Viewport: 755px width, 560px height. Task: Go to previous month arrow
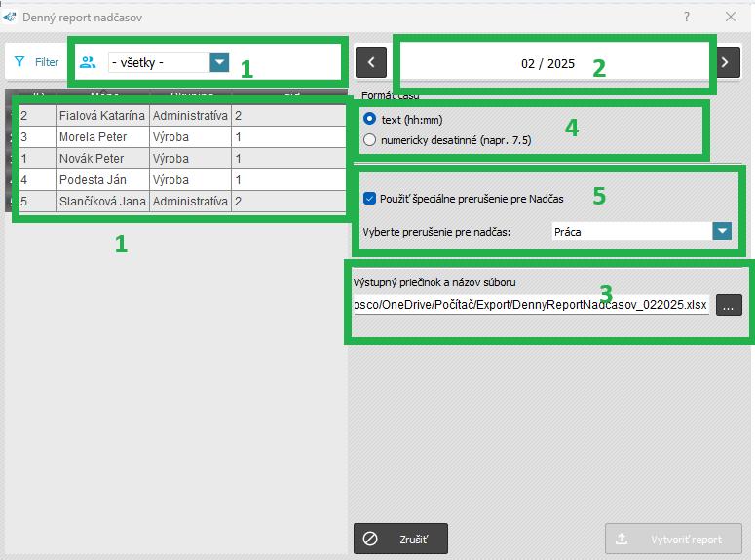click(370, 62)
